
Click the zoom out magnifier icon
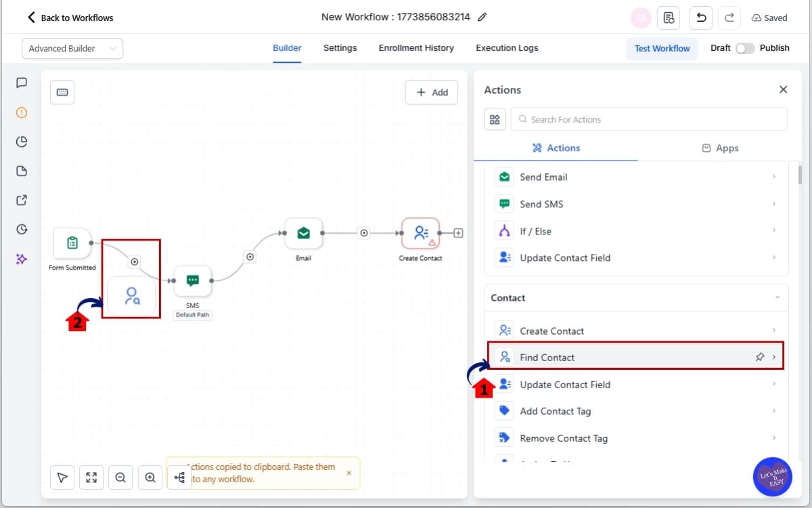click(120, 478)
